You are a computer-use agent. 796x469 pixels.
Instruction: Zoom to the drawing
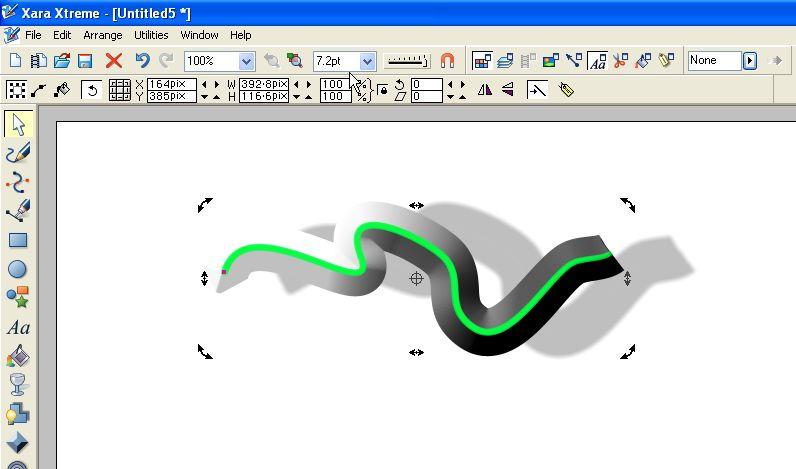pyautogui.click(x=294, y=61)
